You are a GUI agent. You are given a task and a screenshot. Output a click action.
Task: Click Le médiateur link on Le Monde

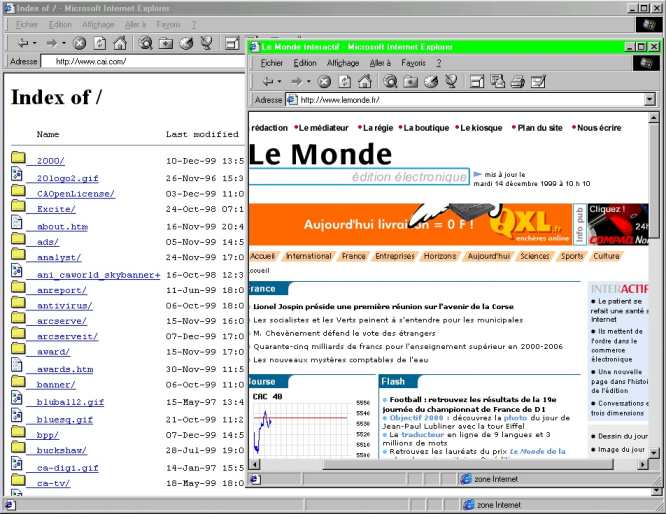(x=323, y=128)
